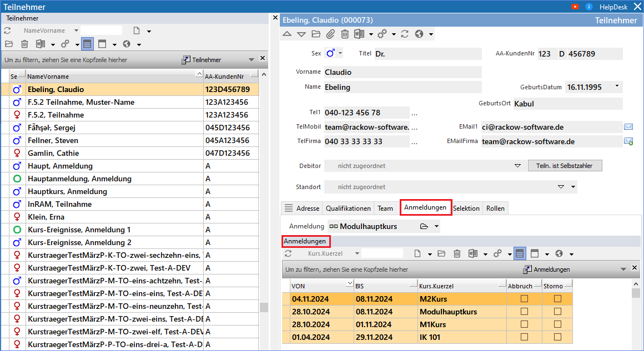Click the paperclip attachment icon in detail toolbar

click(330, 34)
